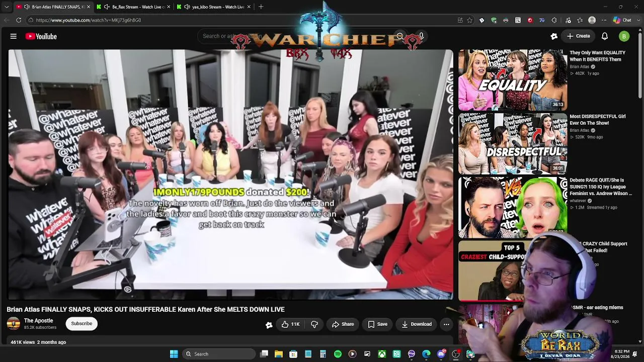Switch to the yae_kibo Stream tab

(x=213, y=7)
